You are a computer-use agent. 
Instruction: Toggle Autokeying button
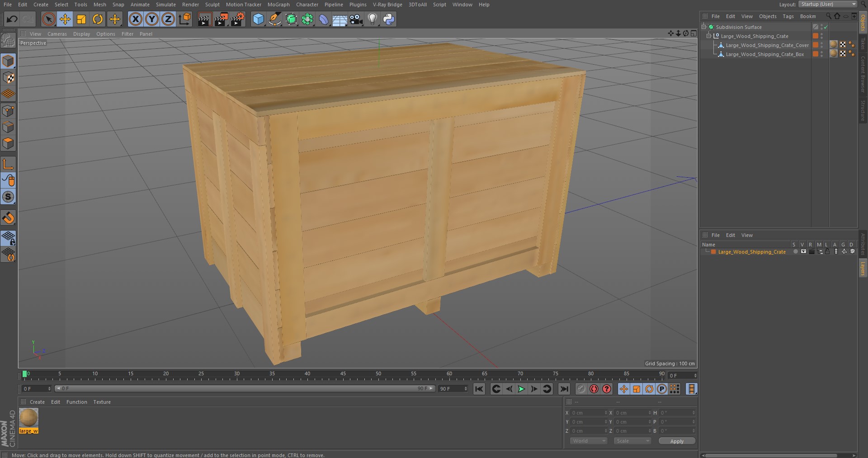(x=594, y=389)
